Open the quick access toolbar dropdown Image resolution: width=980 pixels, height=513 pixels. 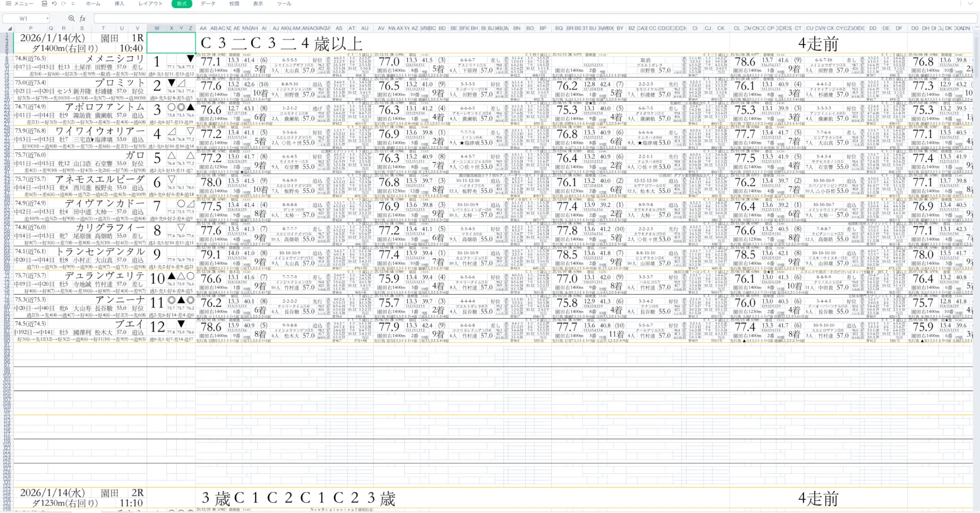coord(72,4)
